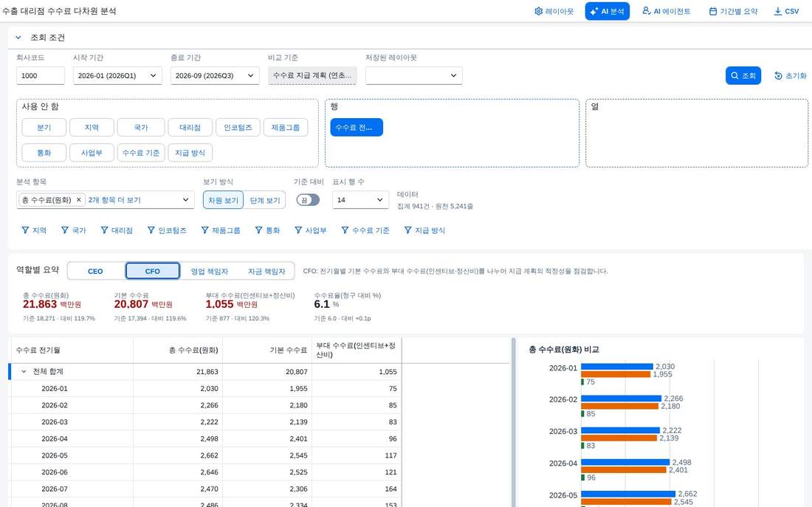Download data as CSV

786,11
